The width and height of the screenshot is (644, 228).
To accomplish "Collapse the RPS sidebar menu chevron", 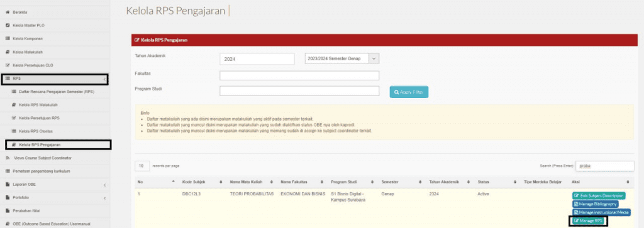I will click(x=105, y=79).
